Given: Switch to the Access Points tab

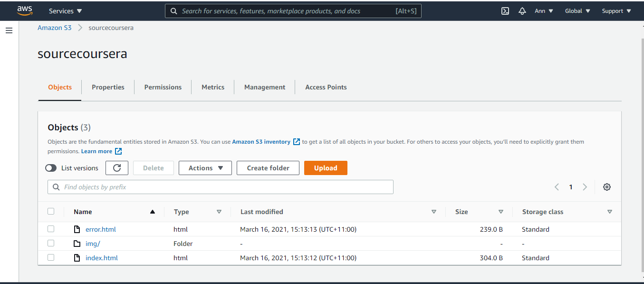Looking at the screenshot, I should click(x=326, y=87).
